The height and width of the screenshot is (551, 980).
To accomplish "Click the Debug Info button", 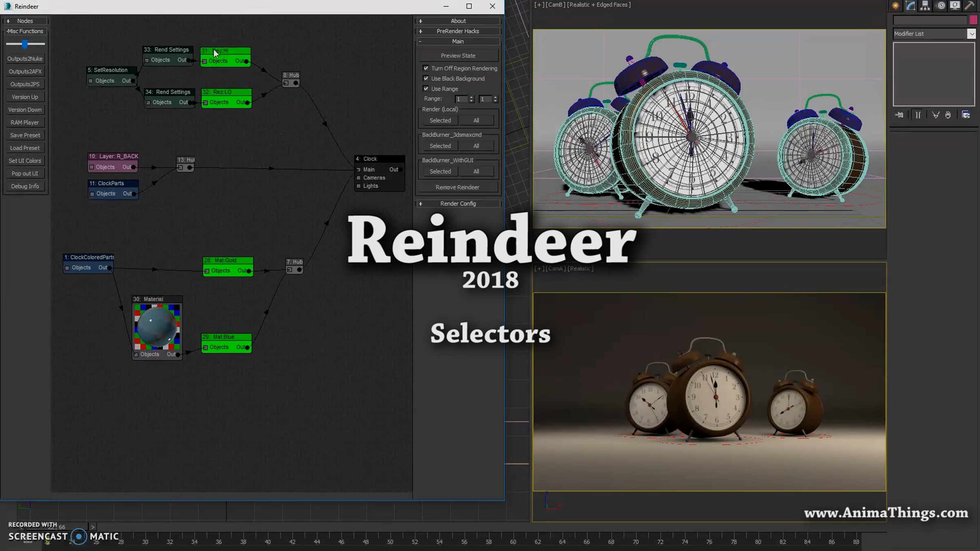I will click(x=25, y=187).
